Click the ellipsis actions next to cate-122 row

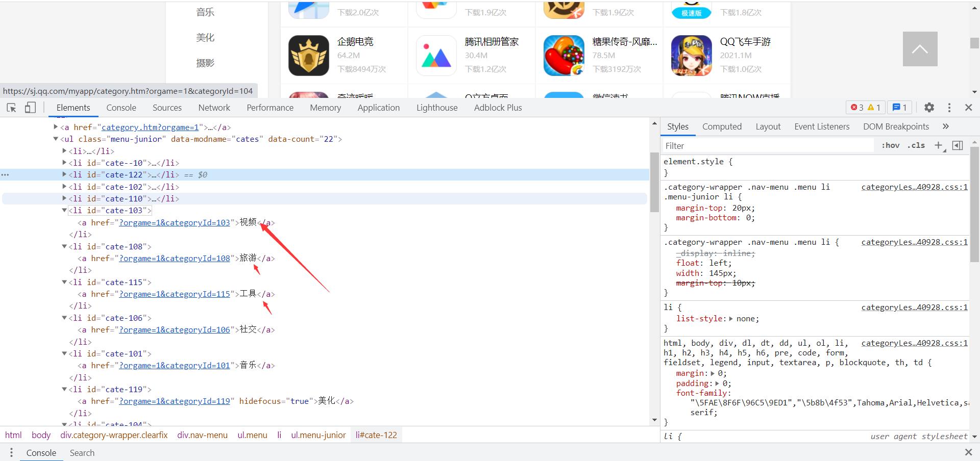pos(5,175)
